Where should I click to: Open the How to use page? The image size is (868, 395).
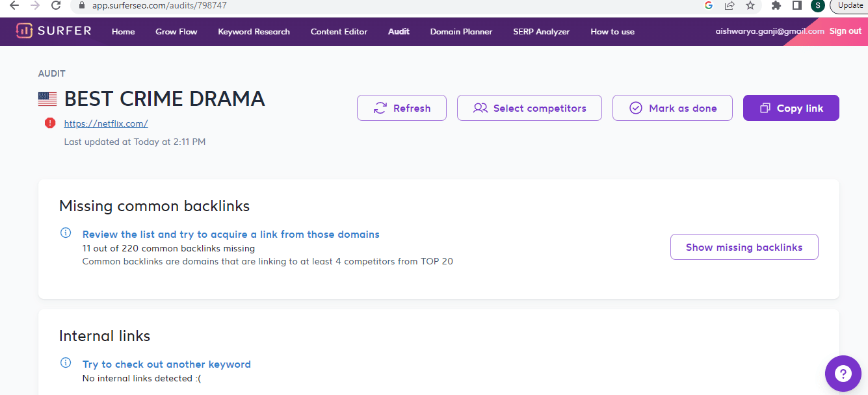pos(612,31)
